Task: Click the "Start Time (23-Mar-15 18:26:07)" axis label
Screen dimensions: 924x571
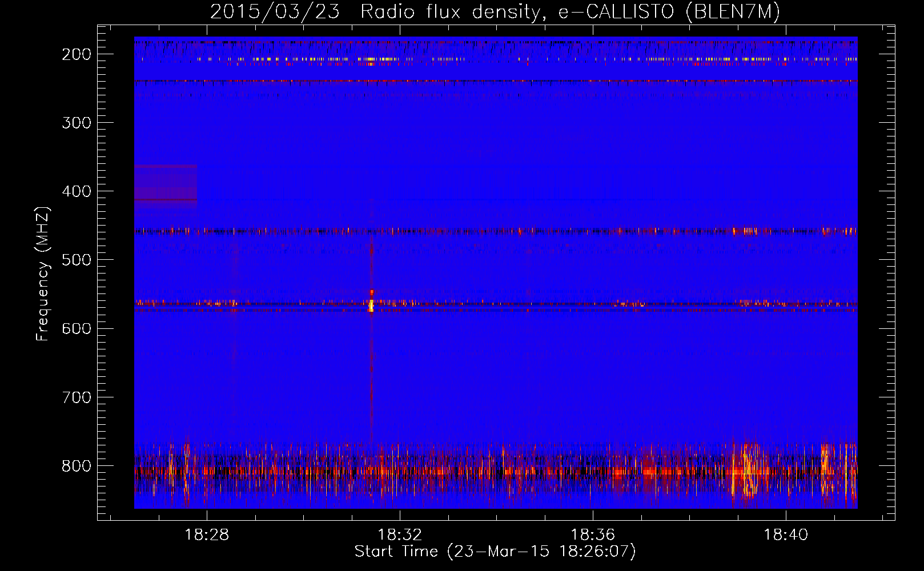Action: point(495,552)
